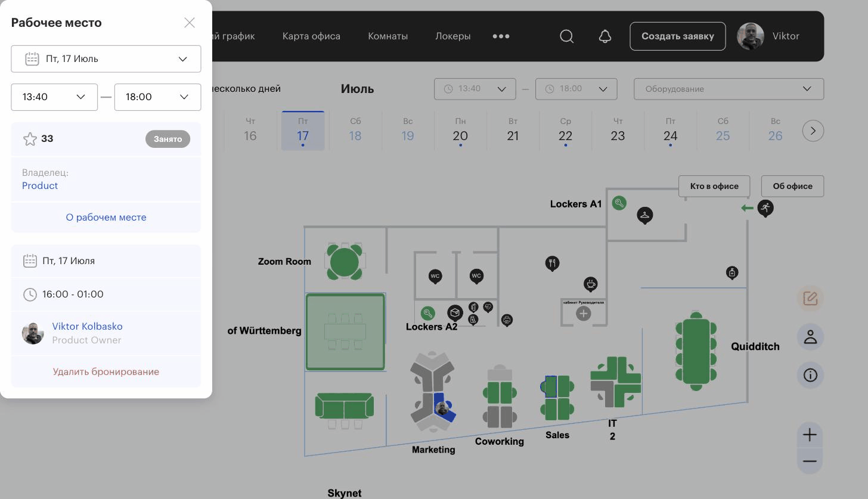This screenshot has width=868, height=499.
Task: Click the Удалить бронирование link
Action: pyautogui.click(x=106, y=371)
